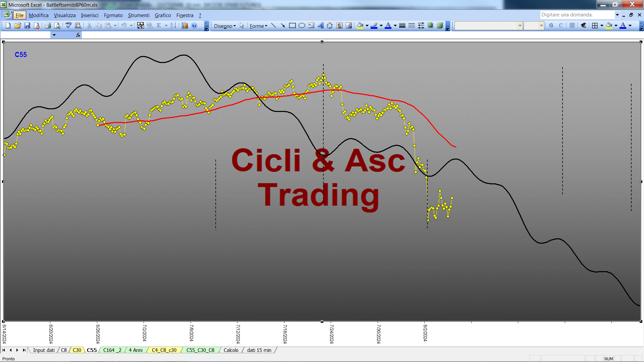Image resolution: width=644 pixels, height=362 pixels.
Task: Open the Inserisci menu
Action: click(x=90, y=15)
